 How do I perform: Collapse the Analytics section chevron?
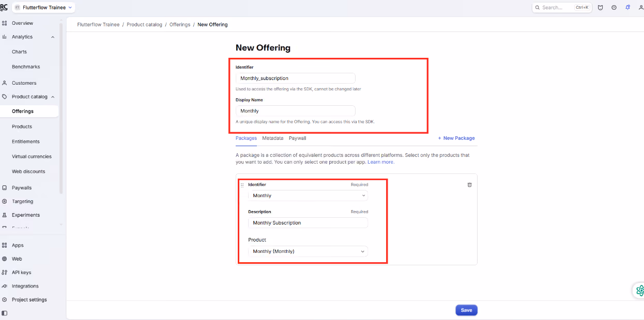coord(53,37)
